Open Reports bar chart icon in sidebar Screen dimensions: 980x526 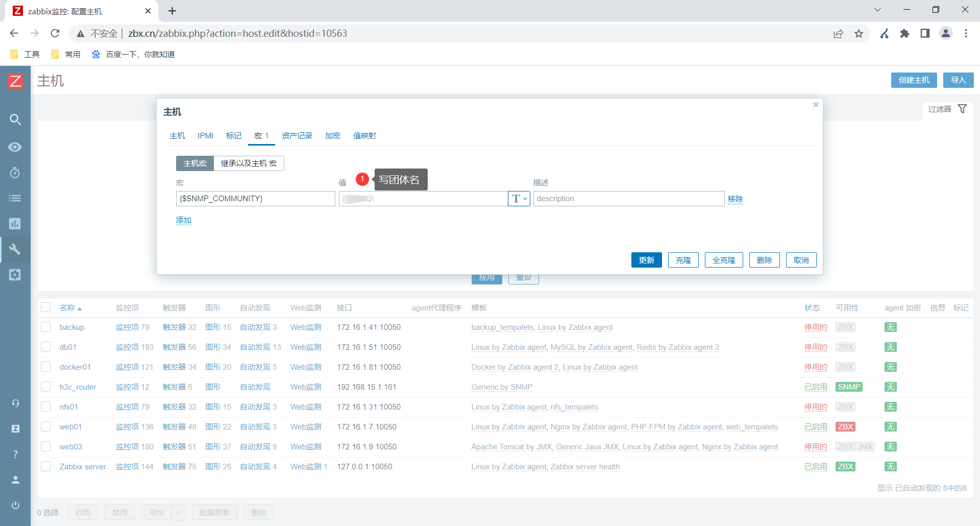(x=15, y=224)
